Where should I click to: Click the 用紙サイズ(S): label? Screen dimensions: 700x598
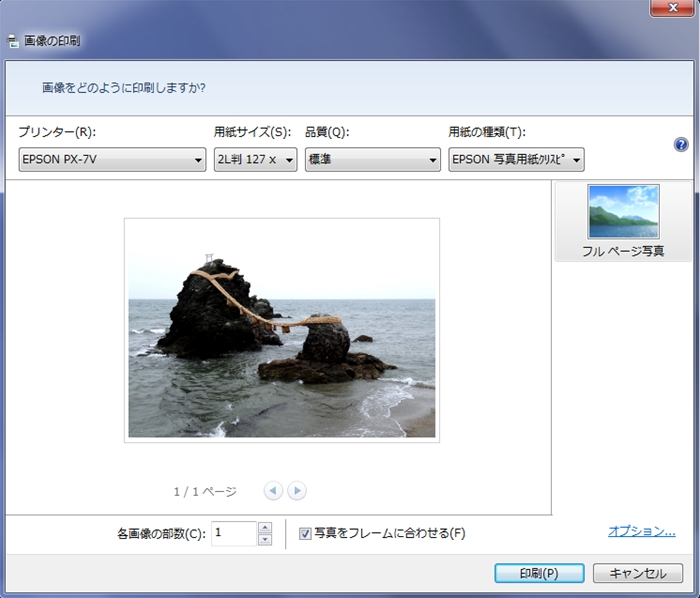[x=252, y=132]
